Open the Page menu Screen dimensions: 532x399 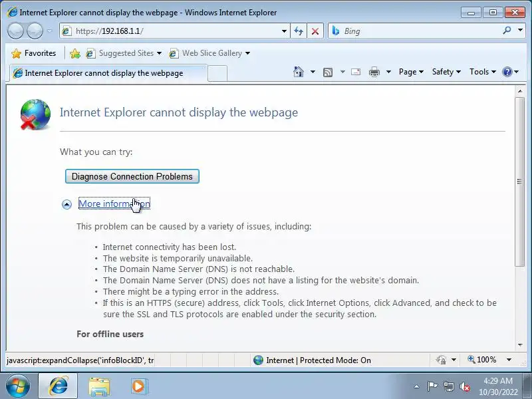point(411,72)
